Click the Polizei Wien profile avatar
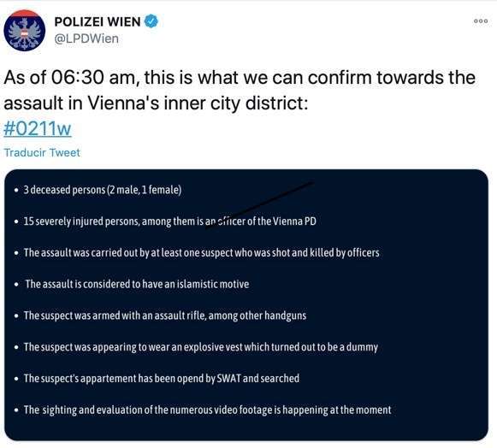 point(25,31)
